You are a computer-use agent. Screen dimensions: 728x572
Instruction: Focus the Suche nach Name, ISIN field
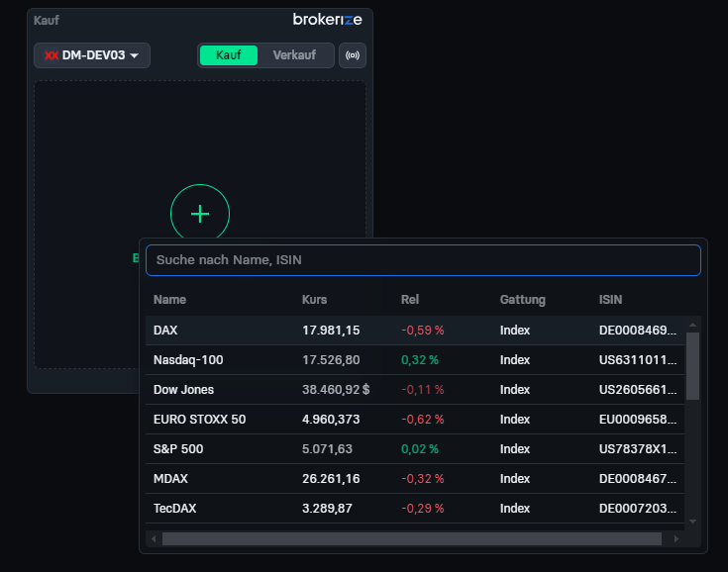point(423,260)
